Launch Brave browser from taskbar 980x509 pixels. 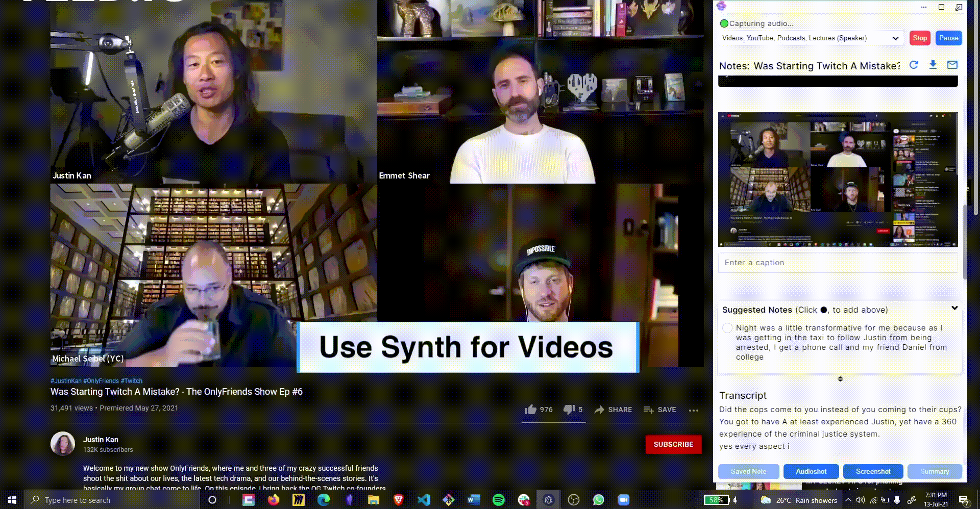click(399, 500)
